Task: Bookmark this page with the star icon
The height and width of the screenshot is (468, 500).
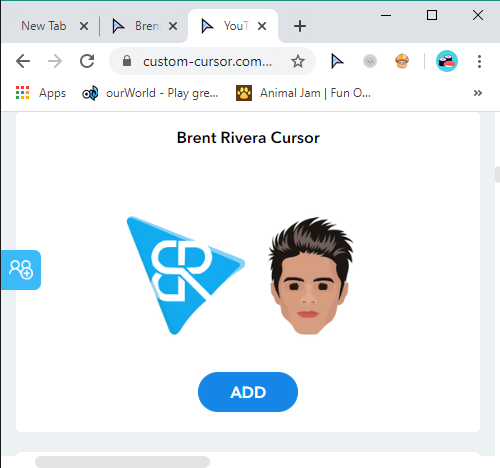Action: 298,61
